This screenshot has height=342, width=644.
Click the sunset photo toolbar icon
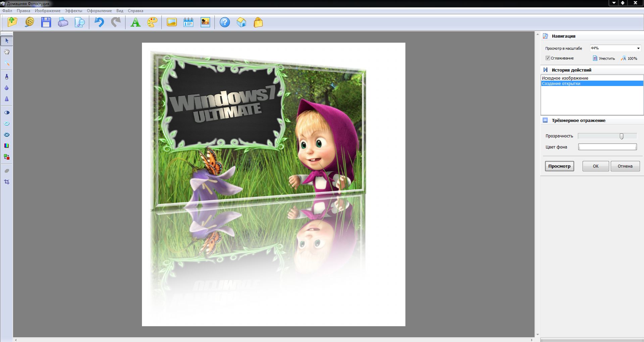[205, 23]
